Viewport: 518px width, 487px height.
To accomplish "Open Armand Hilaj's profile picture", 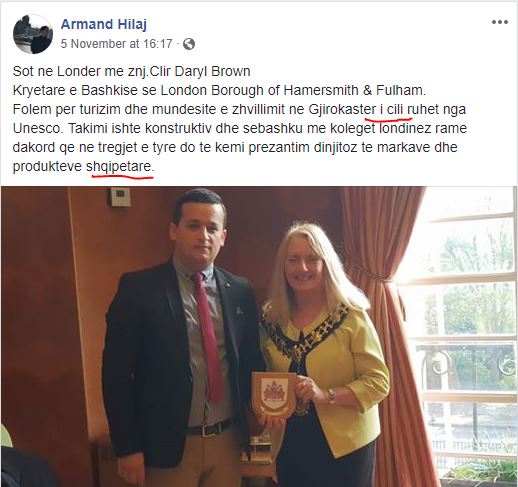I will pyautogui.click(x=33, y=34).
